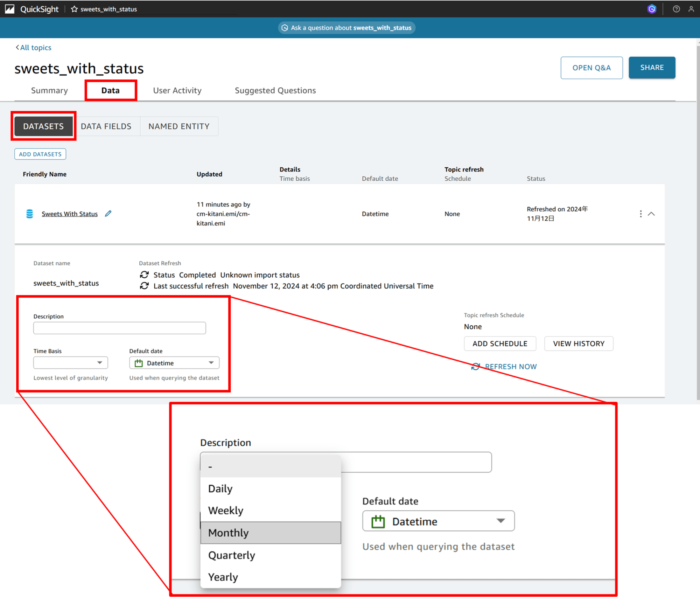Click the Friendly Name column header
The image size is (700, 597).
[44, 174]
